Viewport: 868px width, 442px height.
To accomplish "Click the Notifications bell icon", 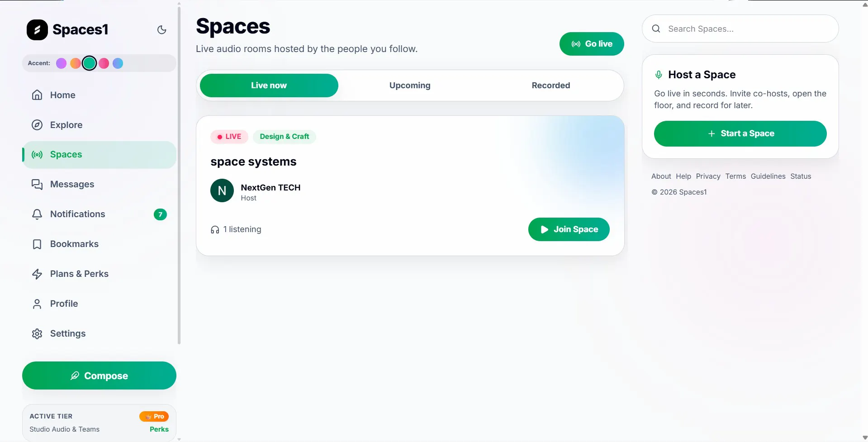I will click(37, 214).
